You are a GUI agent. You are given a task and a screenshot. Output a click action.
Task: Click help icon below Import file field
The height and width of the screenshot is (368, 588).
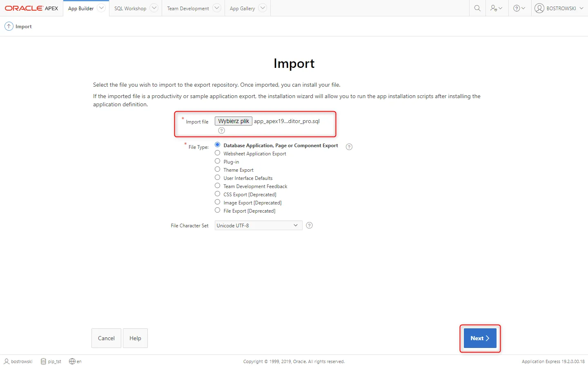pos(221,130)
